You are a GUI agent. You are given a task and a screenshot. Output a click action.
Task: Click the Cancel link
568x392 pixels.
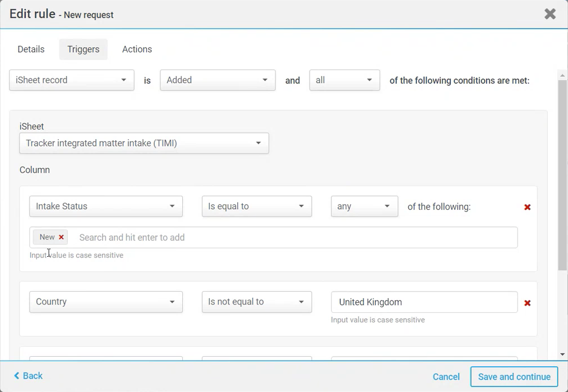446,377
